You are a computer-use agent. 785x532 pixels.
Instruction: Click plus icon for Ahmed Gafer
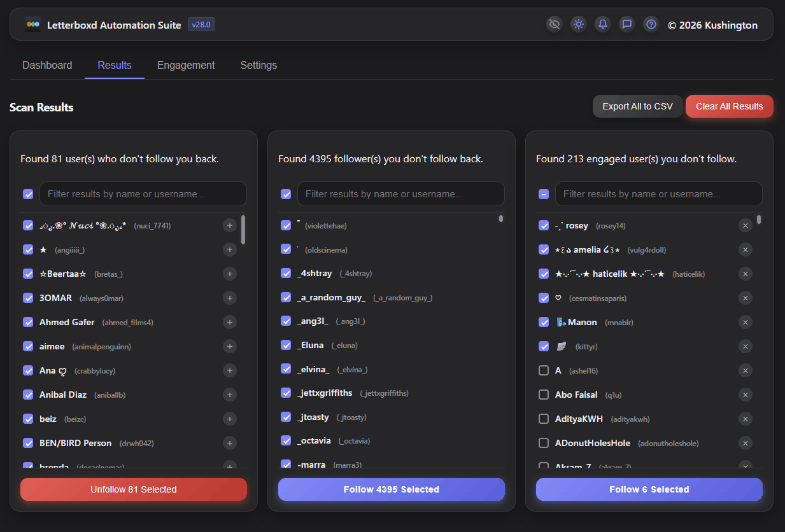[230, 322]
